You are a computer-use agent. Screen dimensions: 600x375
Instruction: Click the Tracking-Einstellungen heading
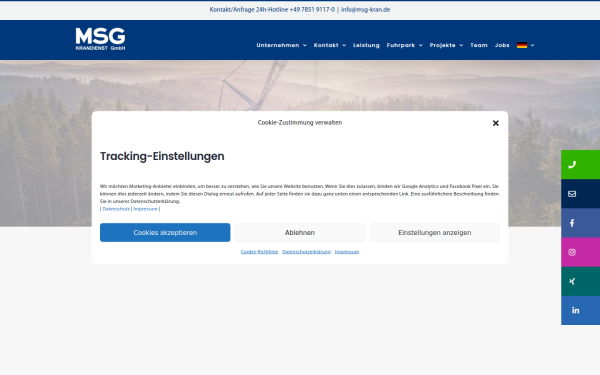(x=162, y=156)
